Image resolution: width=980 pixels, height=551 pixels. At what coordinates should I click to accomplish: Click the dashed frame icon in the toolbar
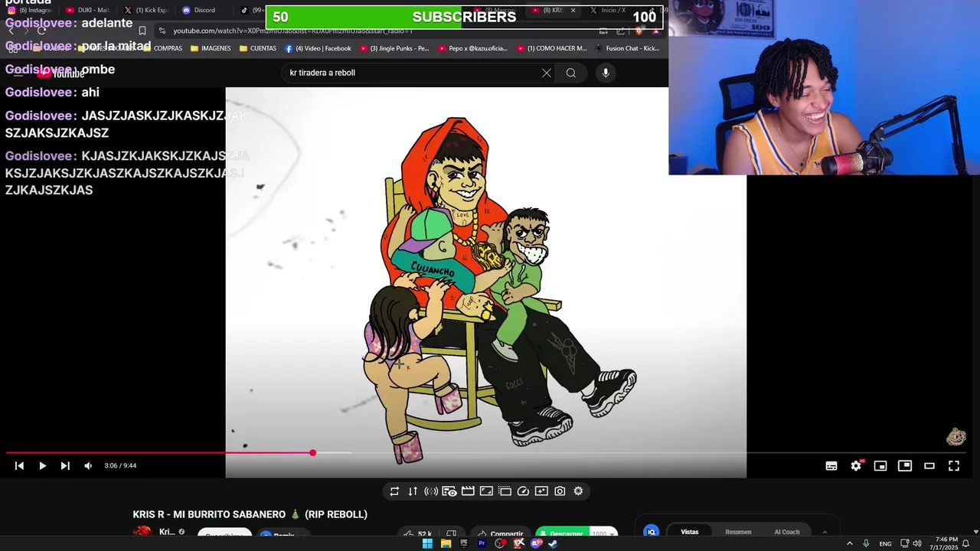[x=505, y=491]
